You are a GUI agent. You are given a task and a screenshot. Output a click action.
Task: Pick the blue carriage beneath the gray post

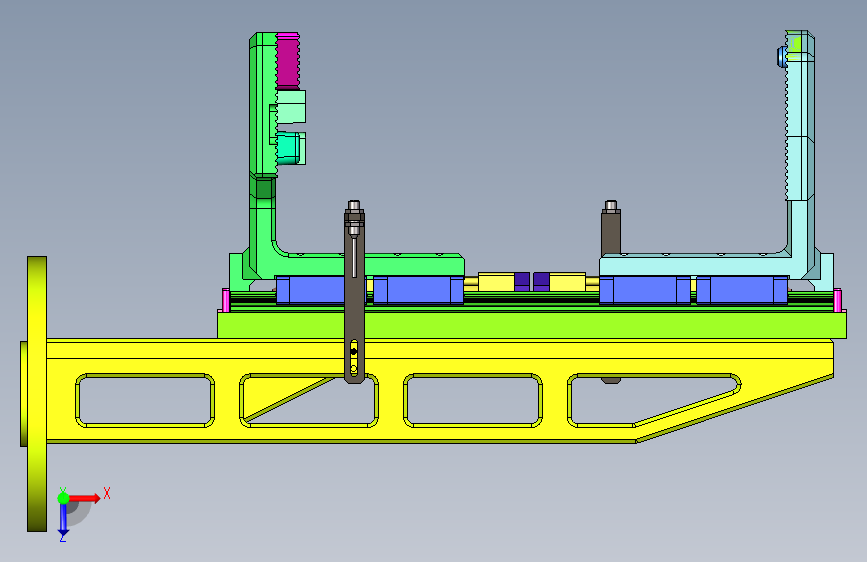coord(645,290)
